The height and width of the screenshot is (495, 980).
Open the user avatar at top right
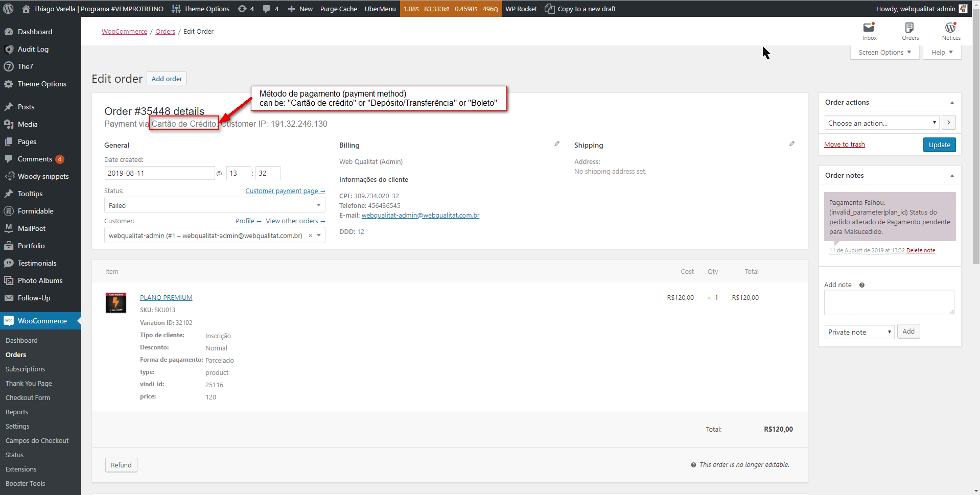(x=963, y=9)
